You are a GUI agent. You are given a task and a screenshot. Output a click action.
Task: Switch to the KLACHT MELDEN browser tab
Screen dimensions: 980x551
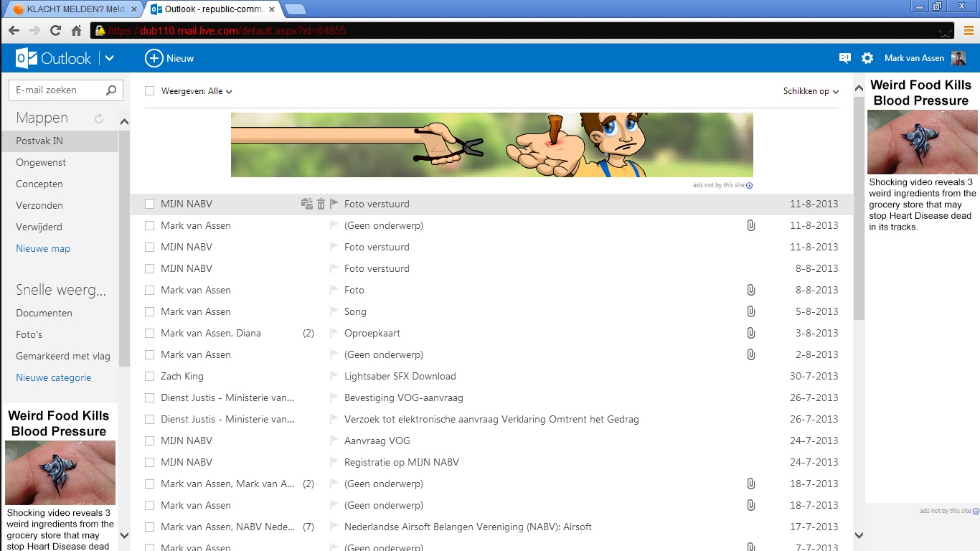point(70,9)
